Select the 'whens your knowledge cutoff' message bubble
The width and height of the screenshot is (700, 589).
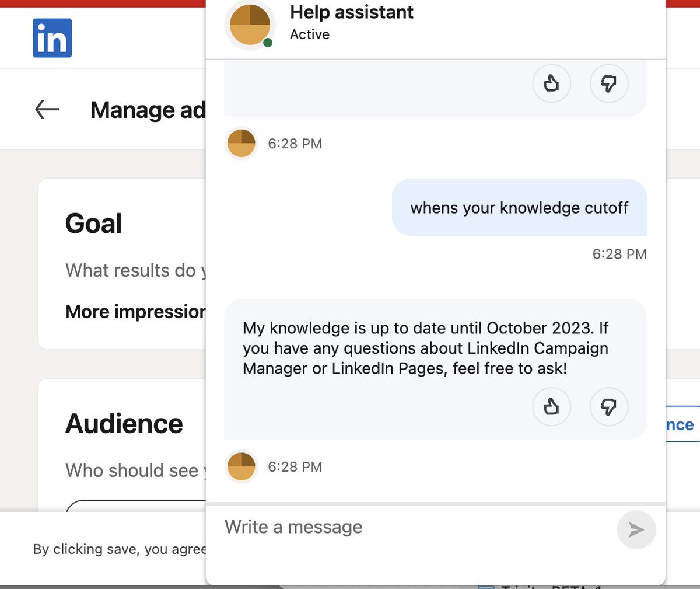point(519,207)
